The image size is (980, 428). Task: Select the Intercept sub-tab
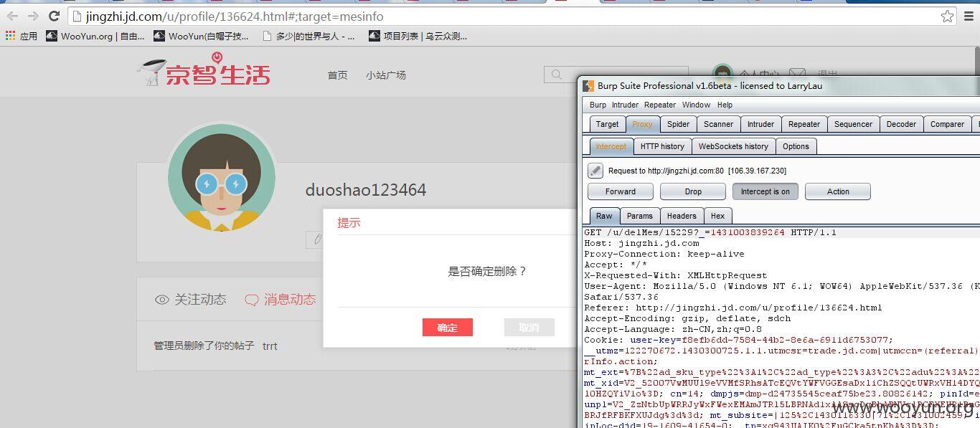(611, 146)
